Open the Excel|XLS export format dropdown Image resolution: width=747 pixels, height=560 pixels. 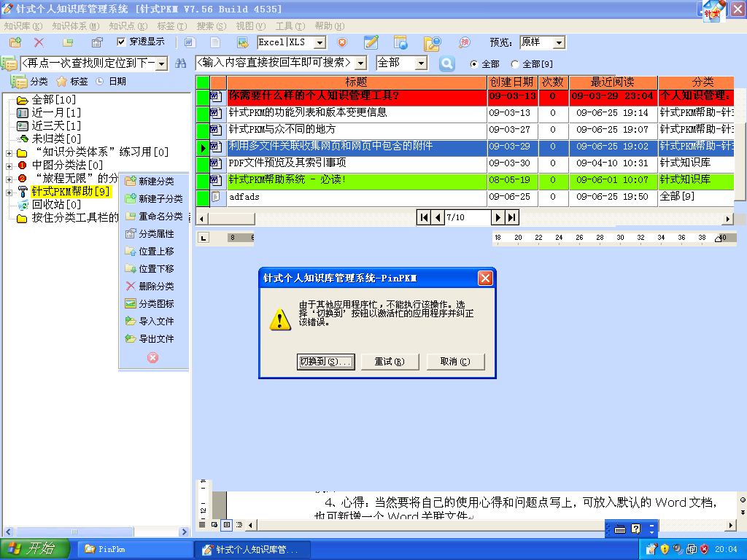(x=320, y=43)
